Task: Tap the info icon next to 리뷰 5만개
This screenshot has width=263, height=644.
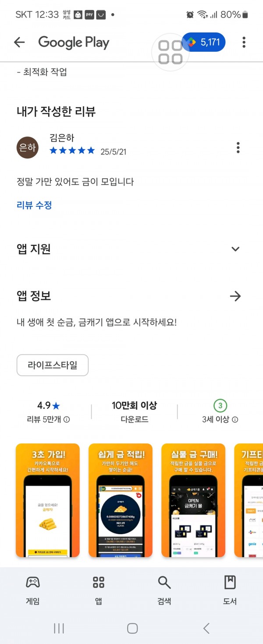Action: click(67, 420)
